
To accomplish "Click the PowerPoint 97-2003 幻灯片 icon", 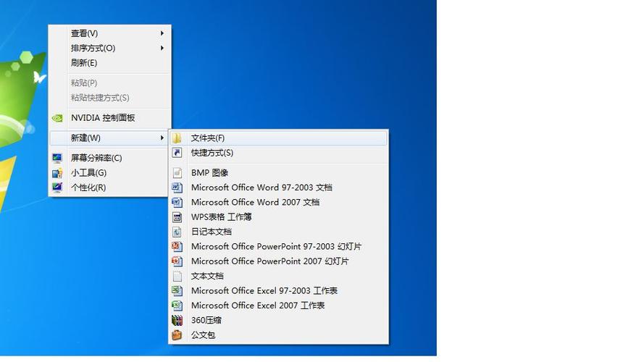I will [x=177, y=247].
